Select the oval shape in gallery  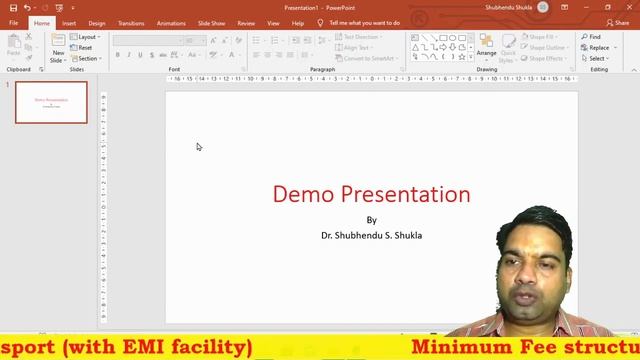453,38
